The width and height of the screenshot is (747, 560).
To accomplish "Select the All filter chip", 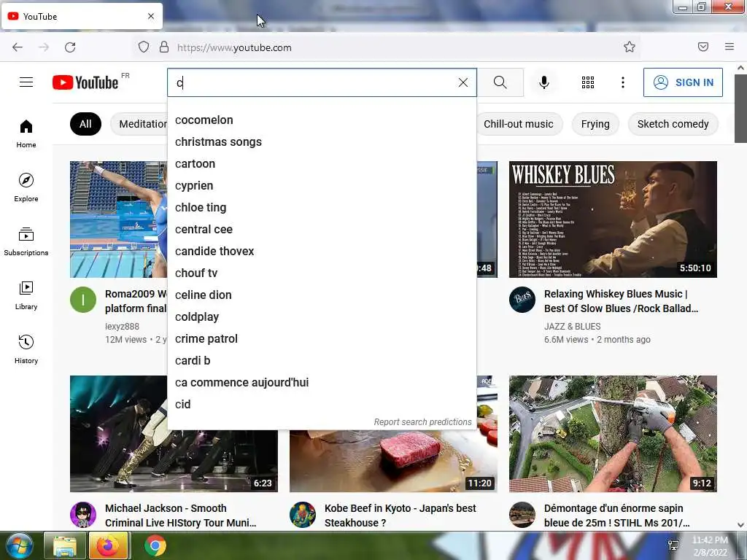I will pos(85,124).
